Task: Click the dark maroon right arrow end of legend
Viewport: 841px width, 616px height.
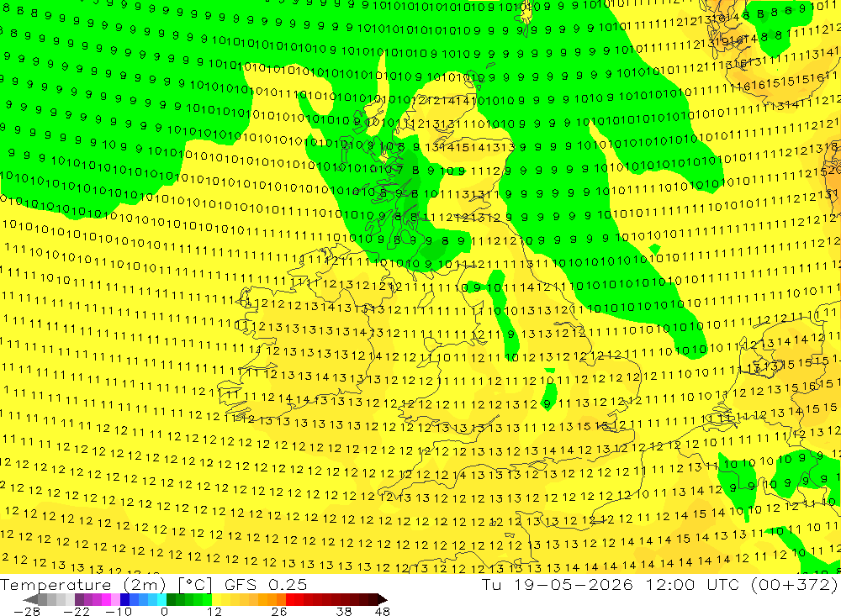Action: [x=383, y=599]
